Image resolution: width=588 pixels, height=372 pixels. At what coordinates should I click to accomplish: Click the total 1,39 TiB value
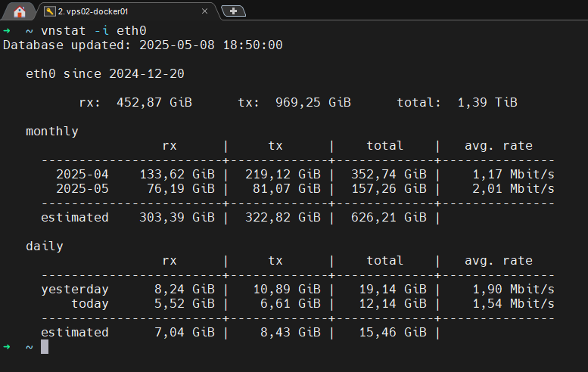pos(487,102)
